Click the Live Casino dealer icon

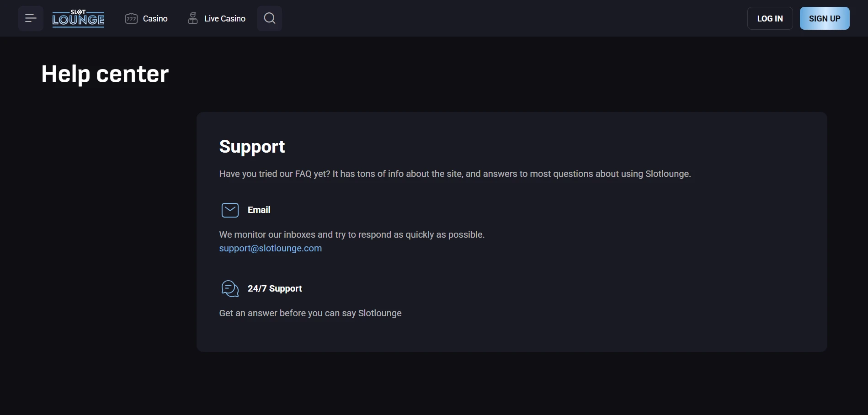click(x=193, y=18)
